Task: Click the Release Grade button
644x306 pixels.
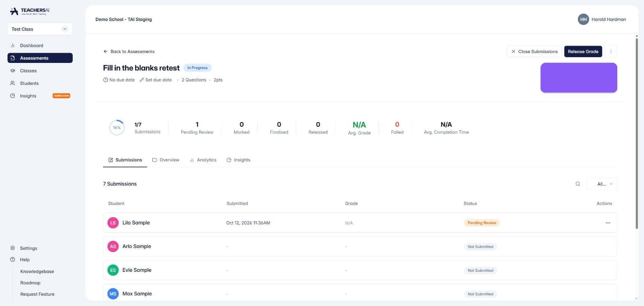Action: pos(583,51)
